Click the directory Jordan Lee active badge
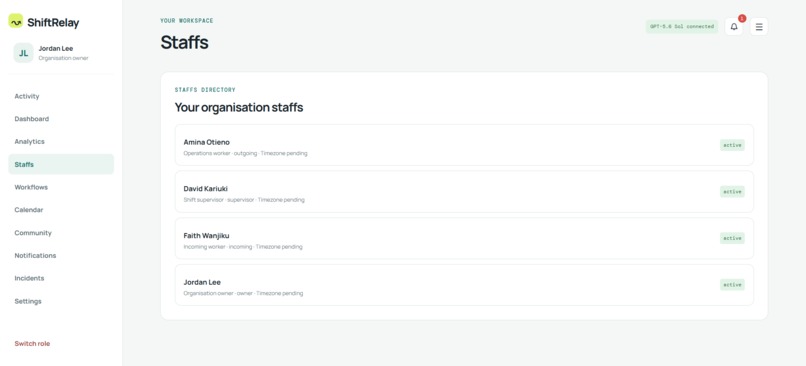Viewport: 806px width, 366px height. pos(732,285)
